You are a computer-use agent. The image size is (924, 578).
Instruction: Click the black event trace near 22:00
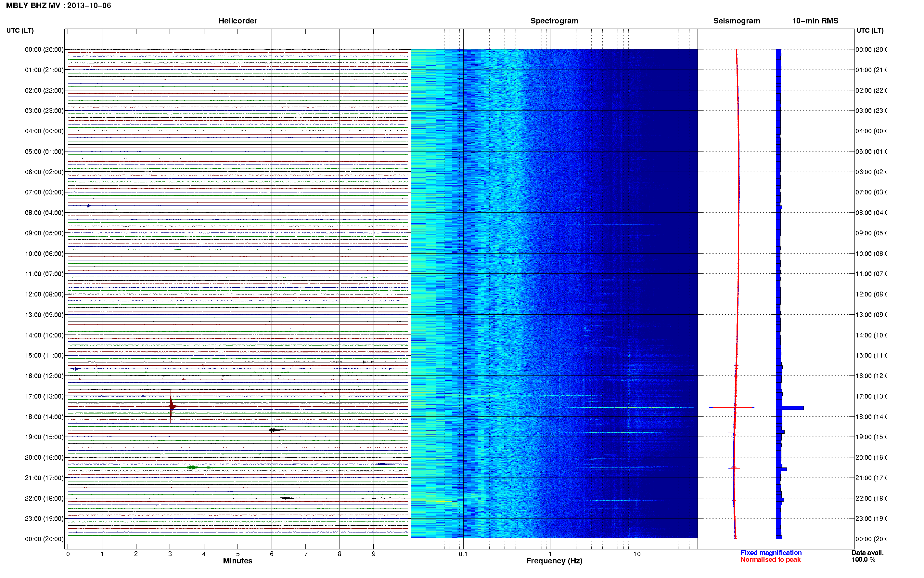tap(287, 498)
